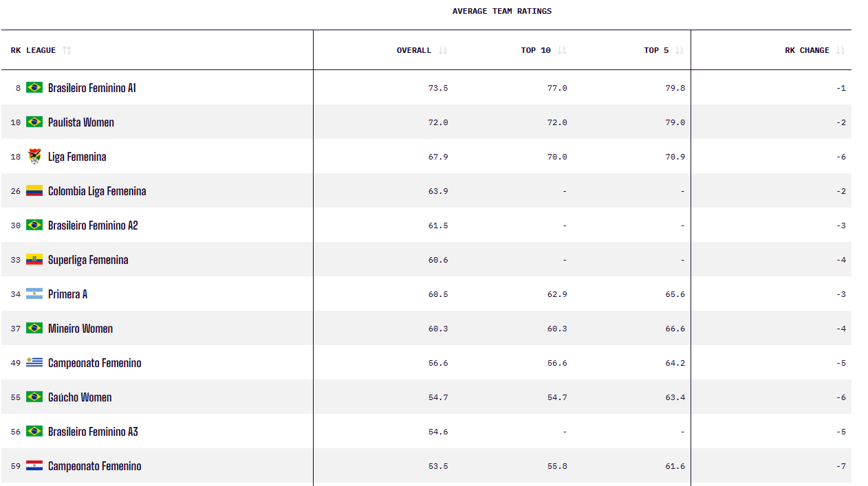Select the Mineiro Women league
Viewport: 868px width, 486px height.
point(80,329)
